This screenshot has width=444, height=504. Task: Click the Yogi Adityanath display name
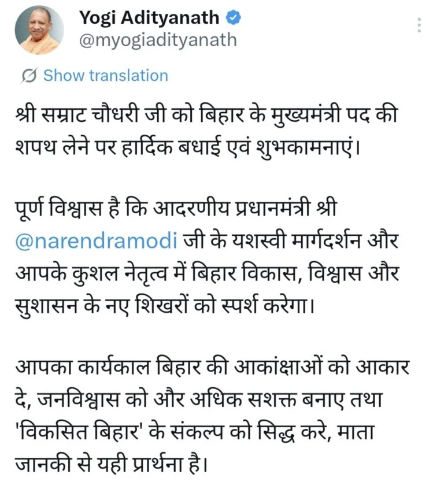[x=150, y=18]
